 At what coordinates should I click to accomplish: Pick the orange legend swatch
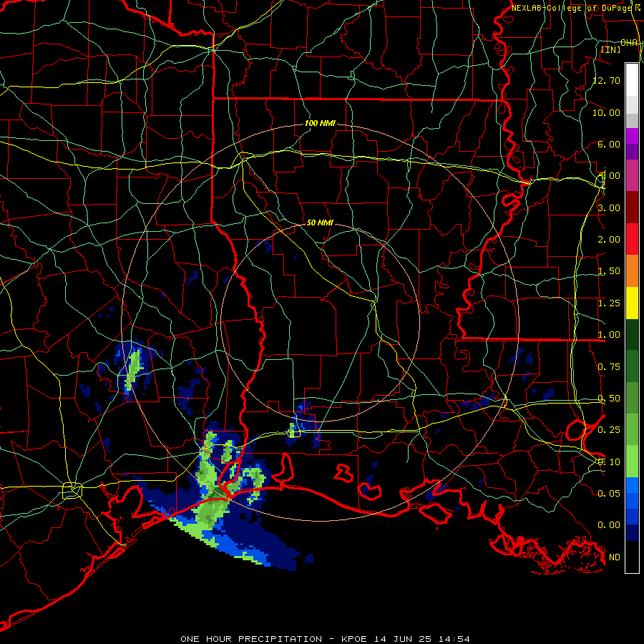tap(632, 271)
